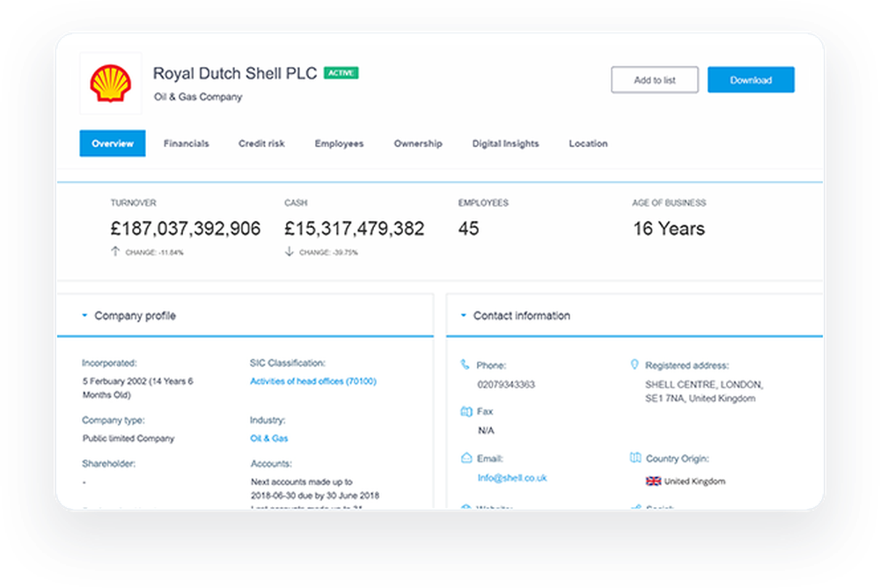Click the Country Origin map icon

(635, 458)
